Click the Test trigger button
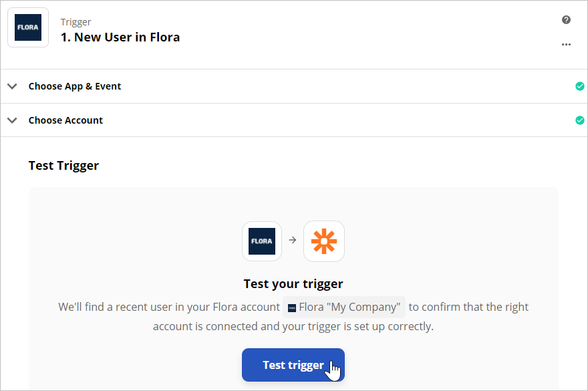This screenshot has height=391, width=588. [293, 365]
